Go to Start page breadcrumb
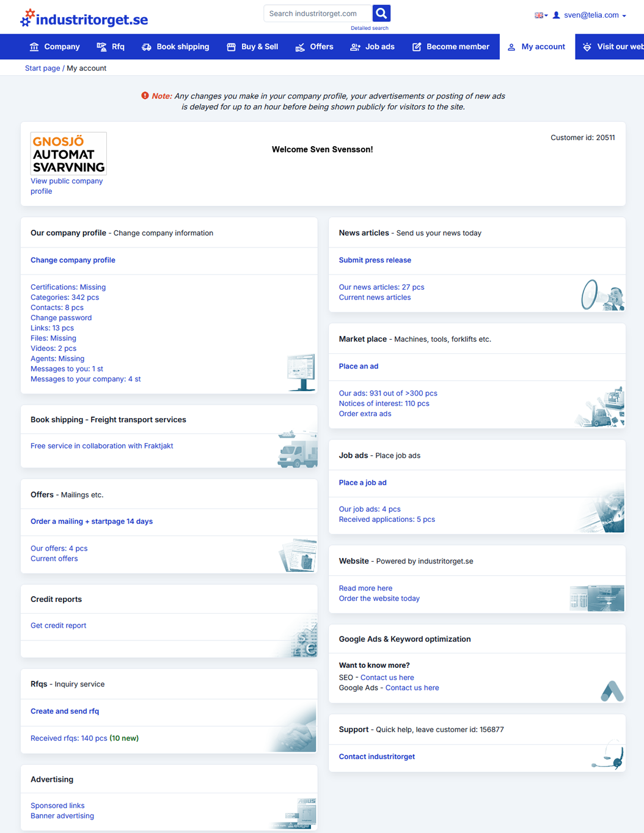The height and width of the screenshot is (833, 644). (42, 68)
